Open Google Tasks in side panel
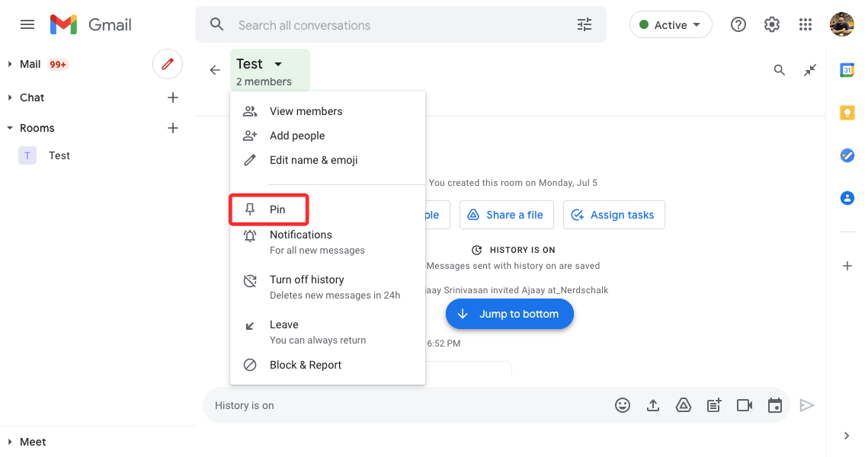The height and width of the screenshot is (457, 868). click(847, 155)
